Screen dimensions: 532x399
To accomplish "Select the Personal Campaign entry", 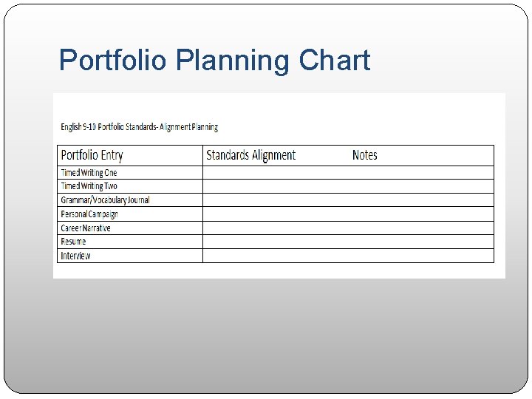I will 89,214.
